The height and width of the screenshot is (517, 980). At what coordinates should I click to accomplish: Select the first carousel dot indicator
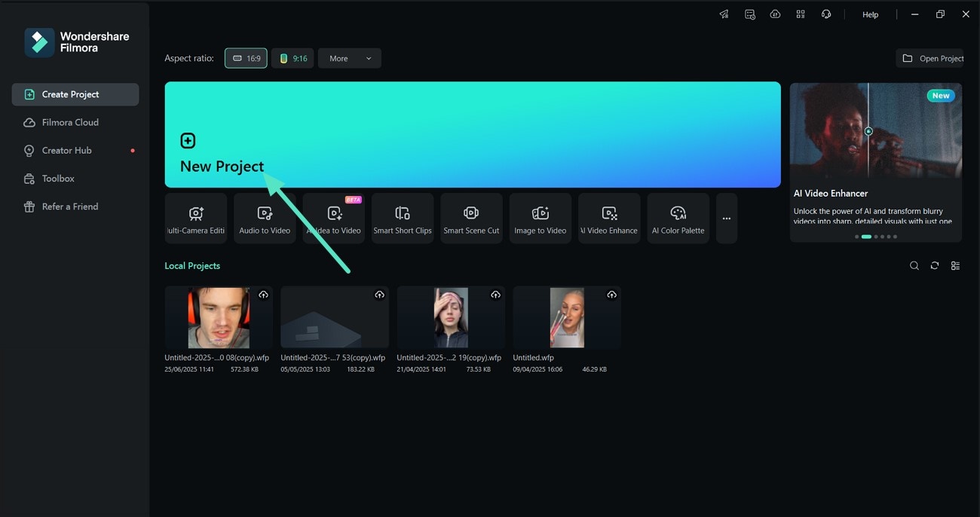point(856,237)
